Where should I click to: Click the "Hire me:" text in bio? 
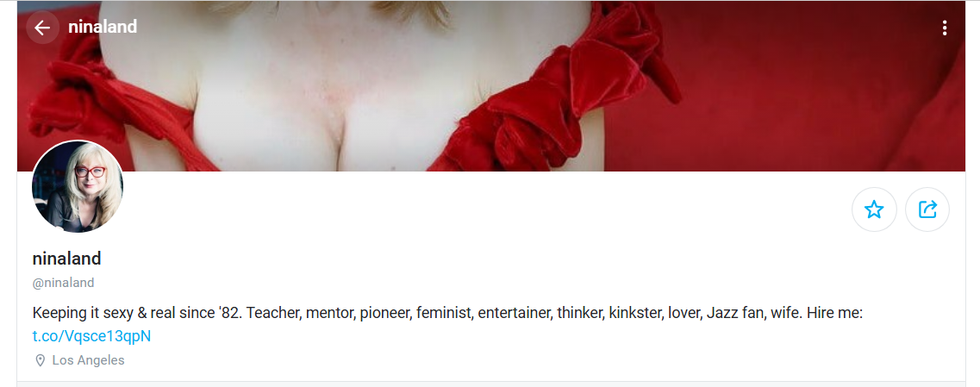(x=834, y=313)
